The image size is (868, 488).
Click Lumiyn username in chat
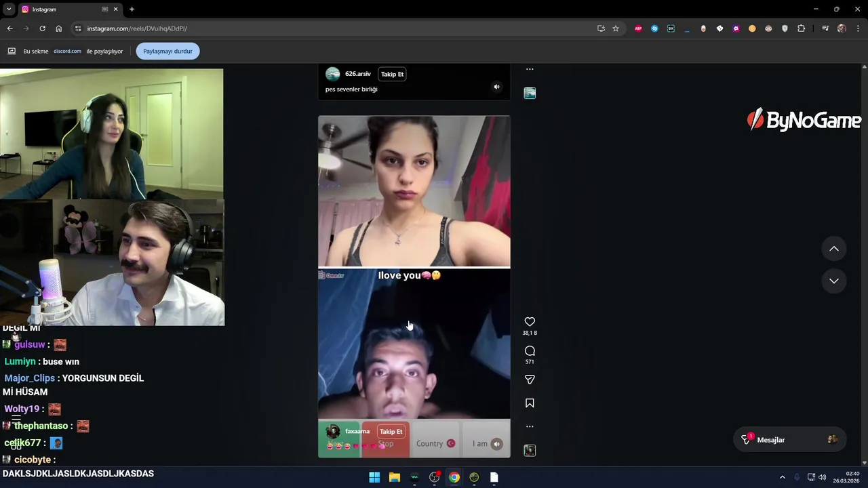pos(20,361)
